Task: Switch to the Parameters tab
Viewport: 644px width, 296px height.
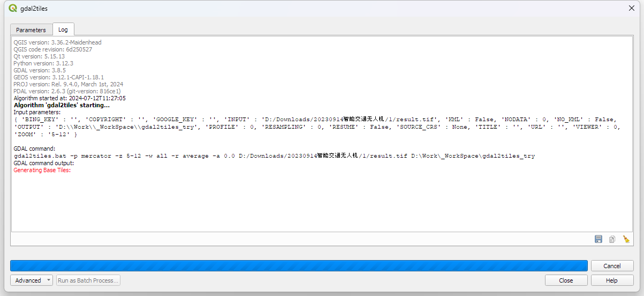Action: click(x=31, y=30)
